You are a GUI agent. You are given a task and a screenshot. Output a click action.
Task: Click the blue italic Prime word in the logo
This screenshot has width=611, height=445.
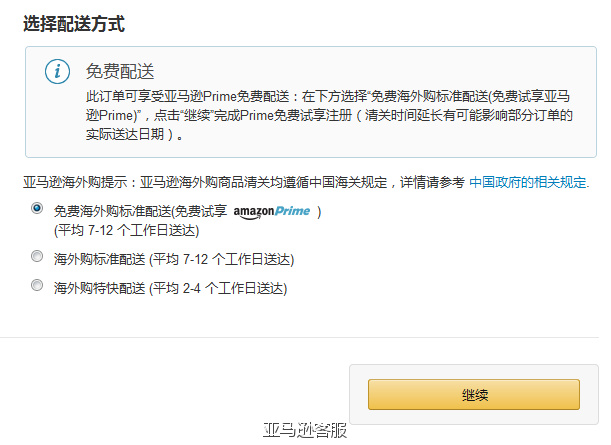click(x=292, y=211)
